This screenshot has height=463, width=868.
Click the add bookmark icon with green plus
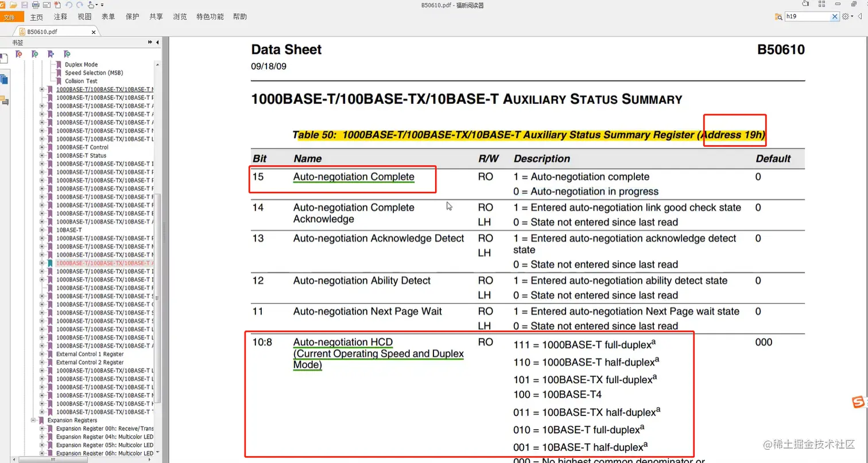point(35,54)
